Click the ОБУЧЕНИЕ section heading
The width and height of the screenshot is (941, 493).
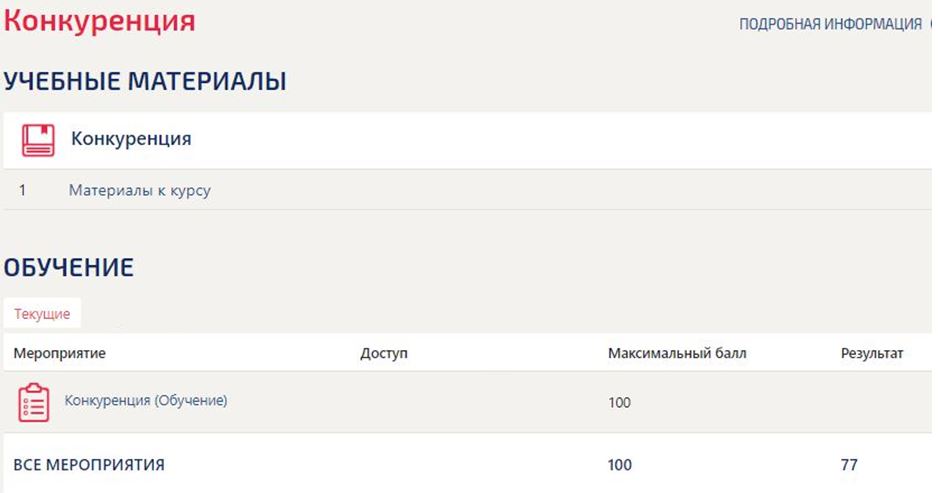click(x=69, y=267)
